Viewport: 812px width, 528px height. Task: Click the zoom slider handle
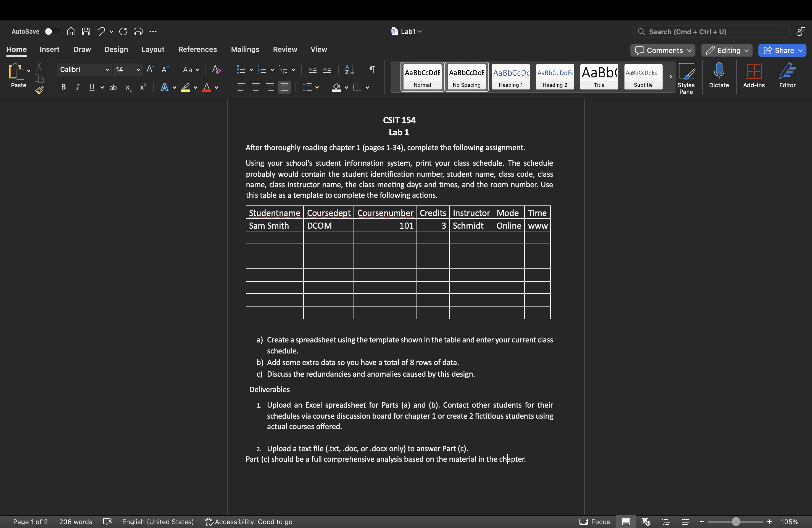(735, 522)
